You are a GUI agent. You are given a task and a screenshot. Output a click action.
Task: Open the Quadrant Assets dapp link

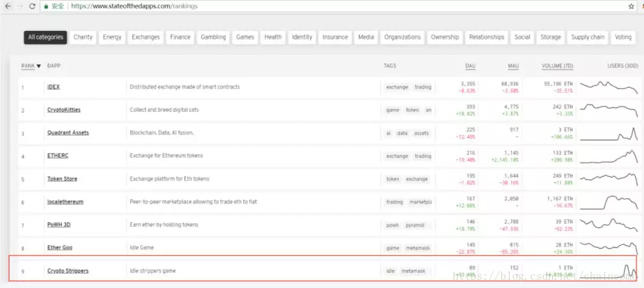[68, 133]
